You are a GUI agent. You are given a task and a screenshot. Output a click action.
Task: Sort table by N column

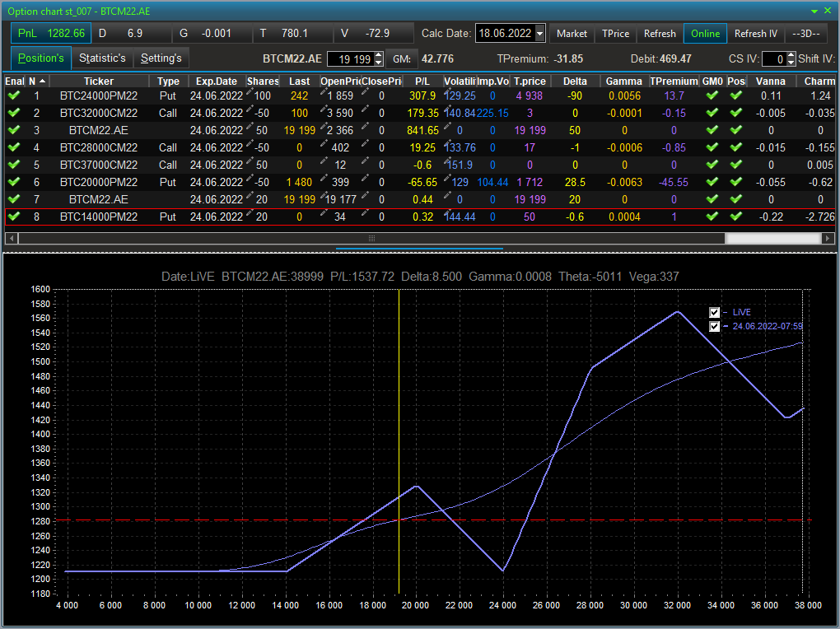(x=38, y=81)
